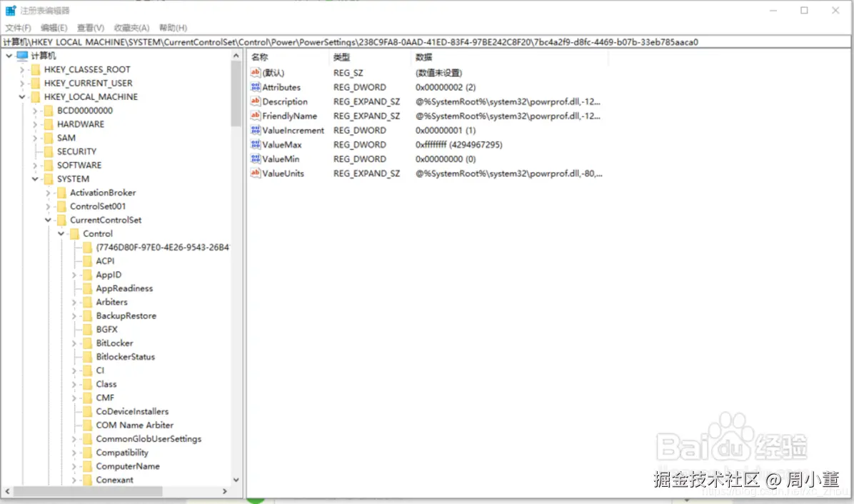Open the 查看(V) menu
This screenshot has height=504, width=854.
pos(91,28)
